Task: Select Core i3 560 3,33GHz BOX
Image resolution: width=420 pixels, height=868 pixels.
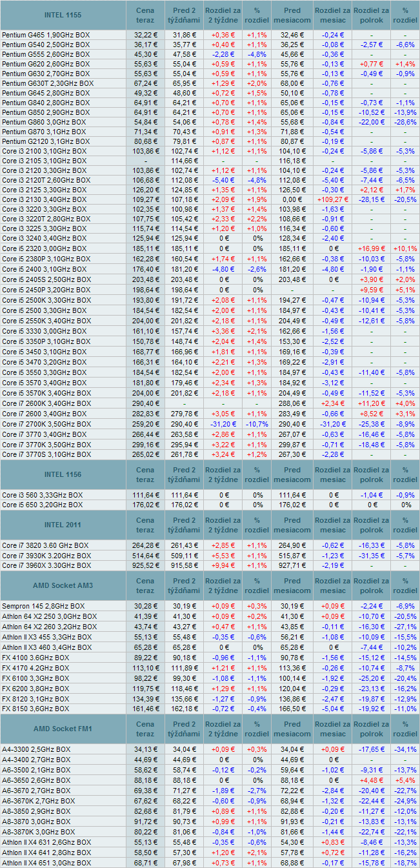Action: 42,495
